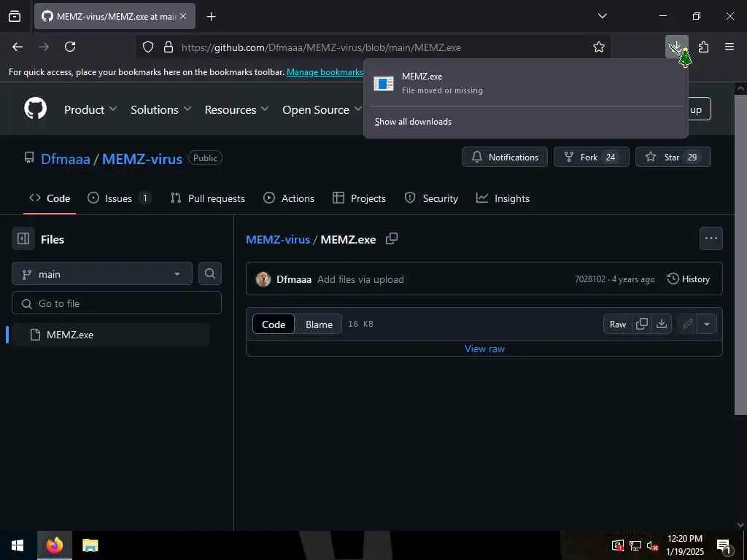Select the Code repository tab
747x560 pixels.
[x=50, y=198]
